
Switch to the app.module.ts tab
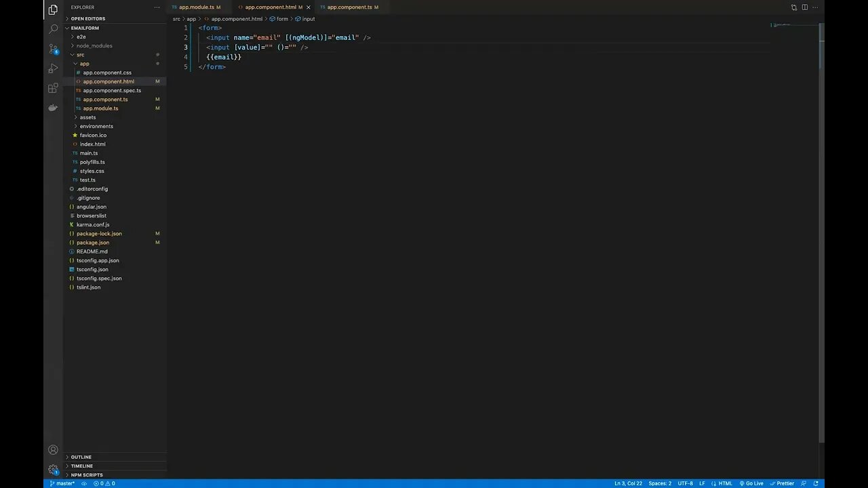pos(196,7)
